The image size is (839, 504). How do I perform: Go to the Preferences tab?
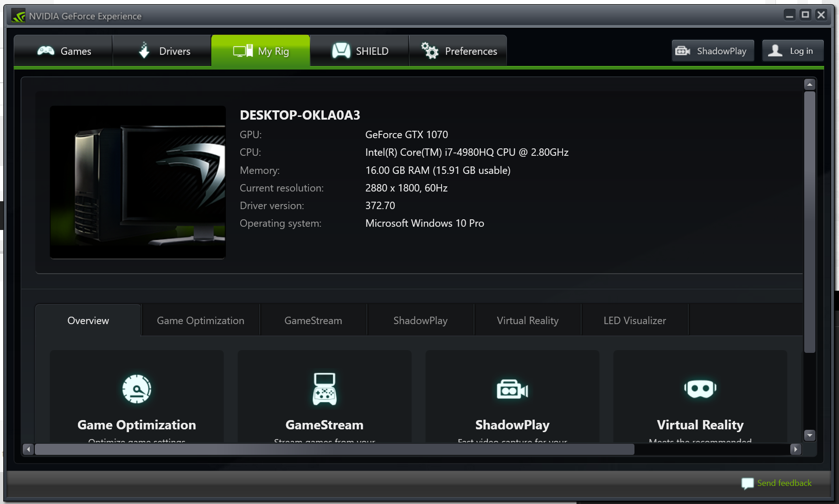tap(458, 51)
